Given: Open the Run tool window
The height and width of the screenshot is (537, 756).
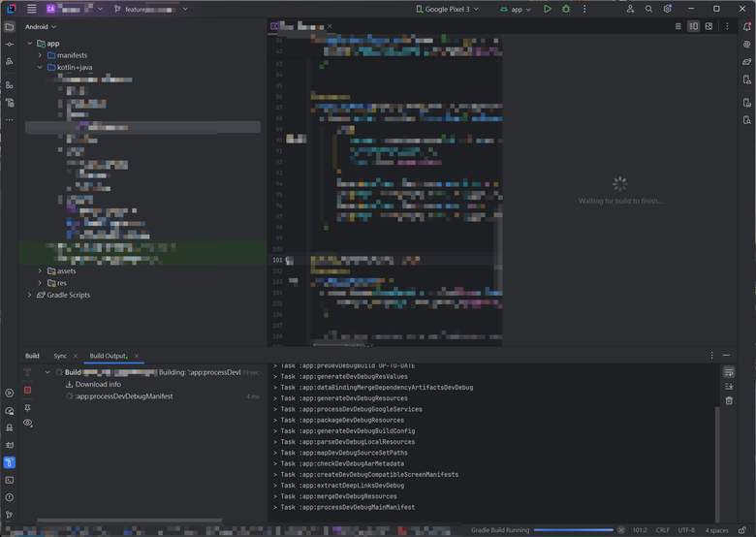Looking at the screenshot, I should click(x=9, y=393).
